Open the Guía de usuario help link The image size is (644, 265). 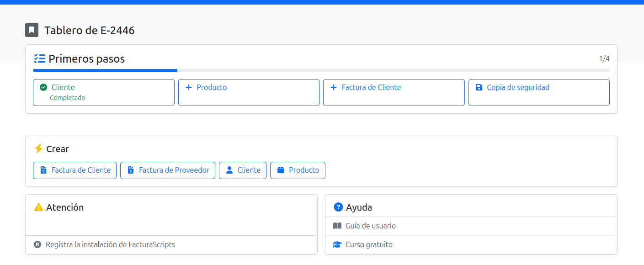point(471,226)
